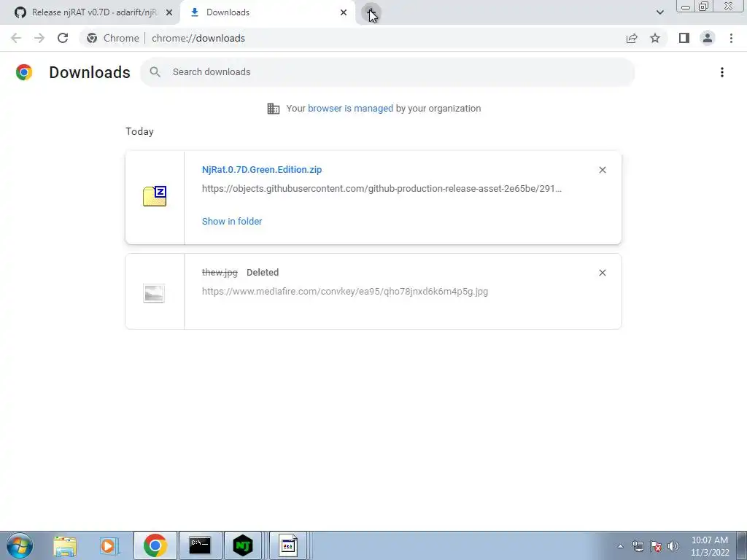747x560 pixels.
Task: Remove deleted thew.jpg entry from list
Action: click(603, 273)
